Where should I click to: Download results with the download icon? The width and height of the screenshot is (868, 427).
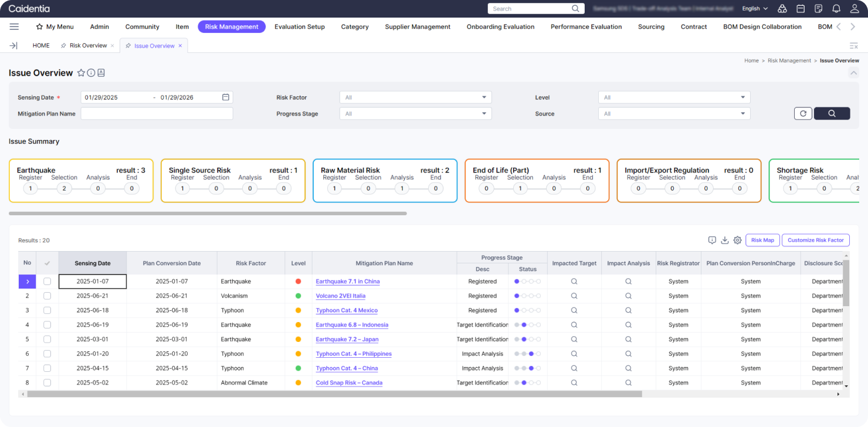click(725, 240)
